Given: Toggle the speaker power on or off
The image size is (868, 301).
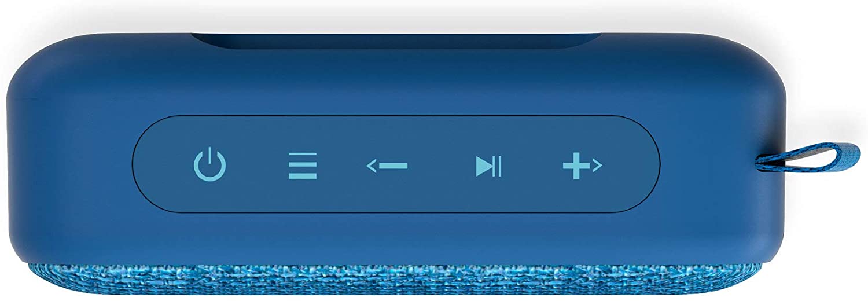Looking at the screenshot, I should [x=209, y=165].
